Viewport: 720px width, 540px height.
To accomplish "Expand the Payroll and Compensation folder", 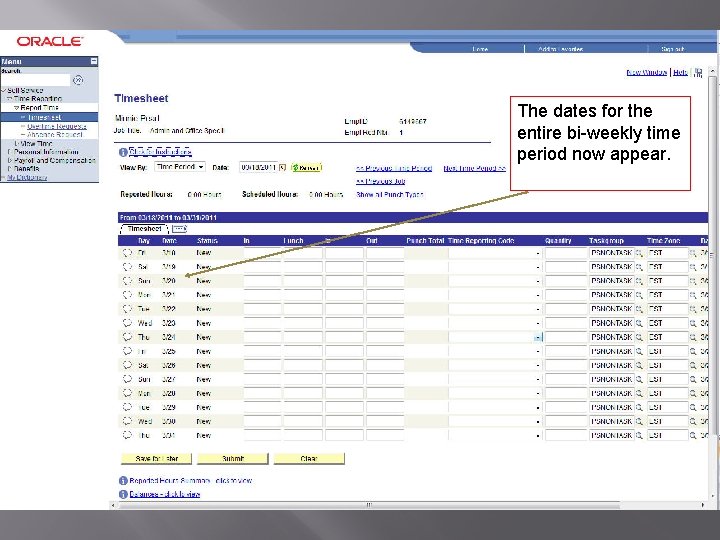I will (10, 161).
